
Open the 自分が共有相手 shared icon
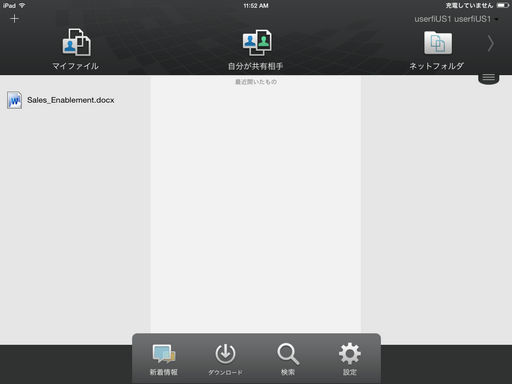pyautogui.click(x=257, y=43)
